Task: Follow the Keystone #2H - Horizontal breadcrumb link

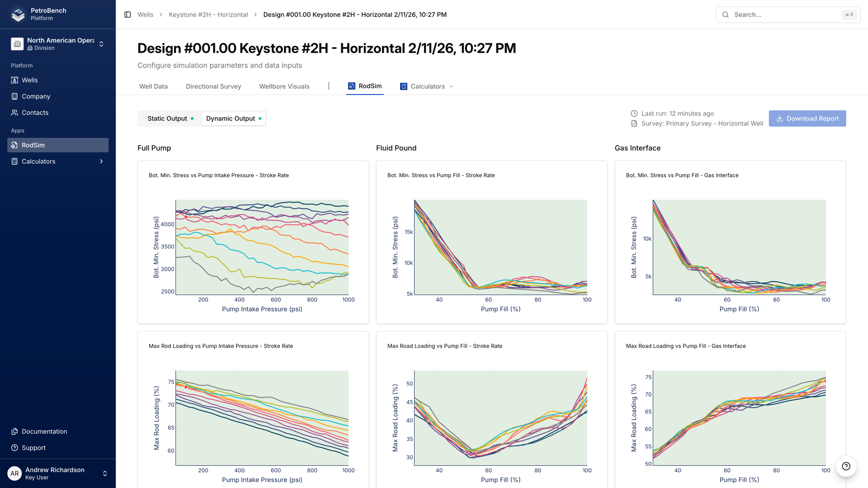Action: click(208, 14)
